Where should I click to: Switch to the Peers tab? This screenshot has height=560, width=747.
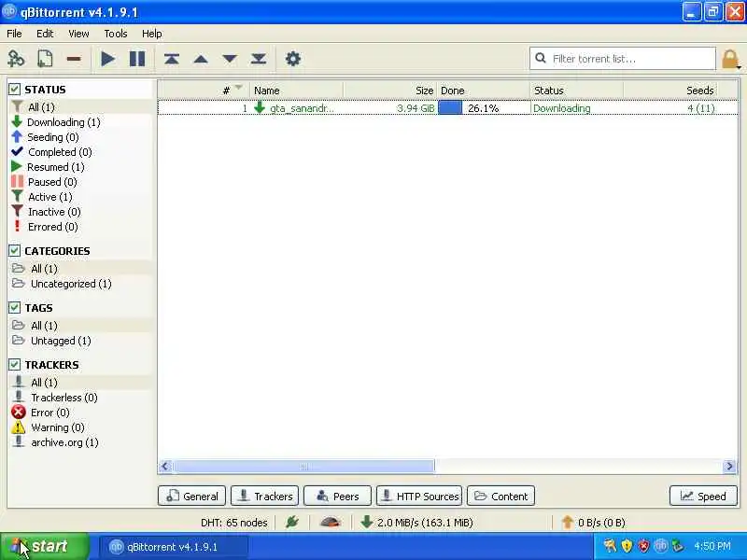coord(337,497)
